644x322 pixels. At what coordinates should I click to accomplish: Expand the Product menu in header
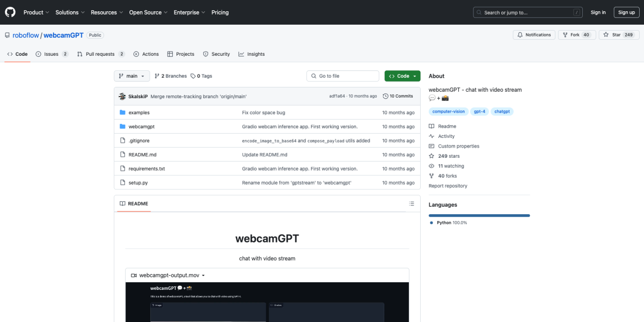[x=36, y=12]
